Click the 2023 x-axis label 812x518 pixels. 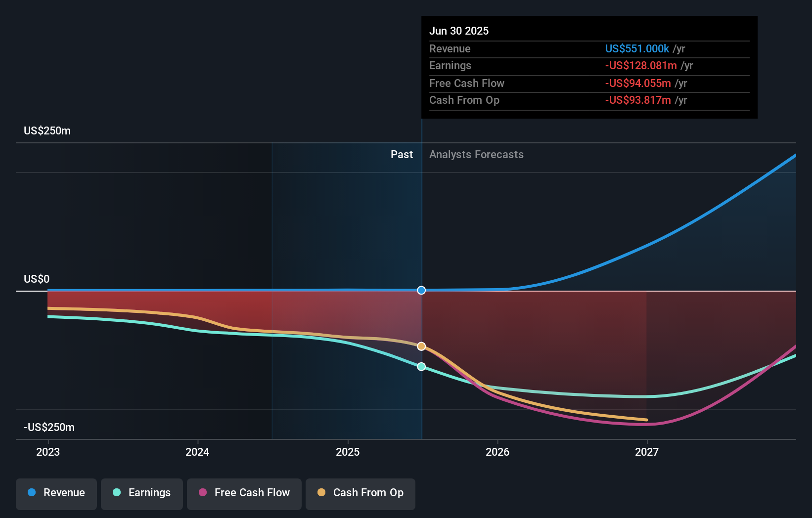[48, 452]
